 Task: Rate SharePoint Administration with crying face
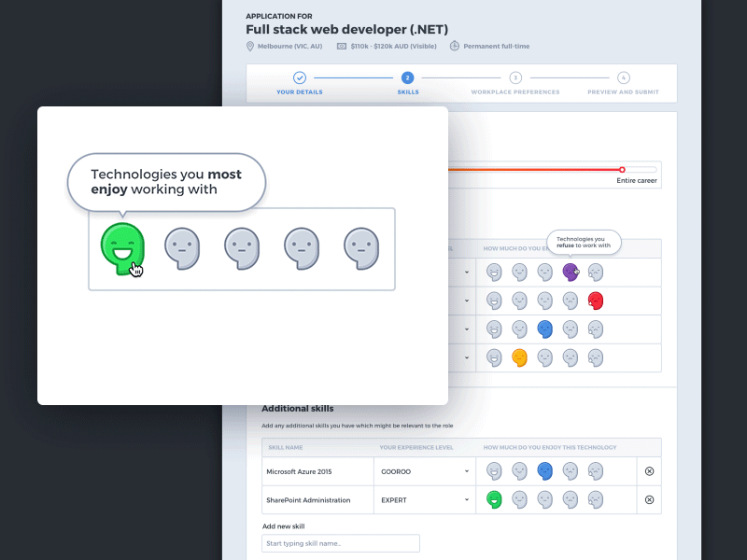click(596, 500)
